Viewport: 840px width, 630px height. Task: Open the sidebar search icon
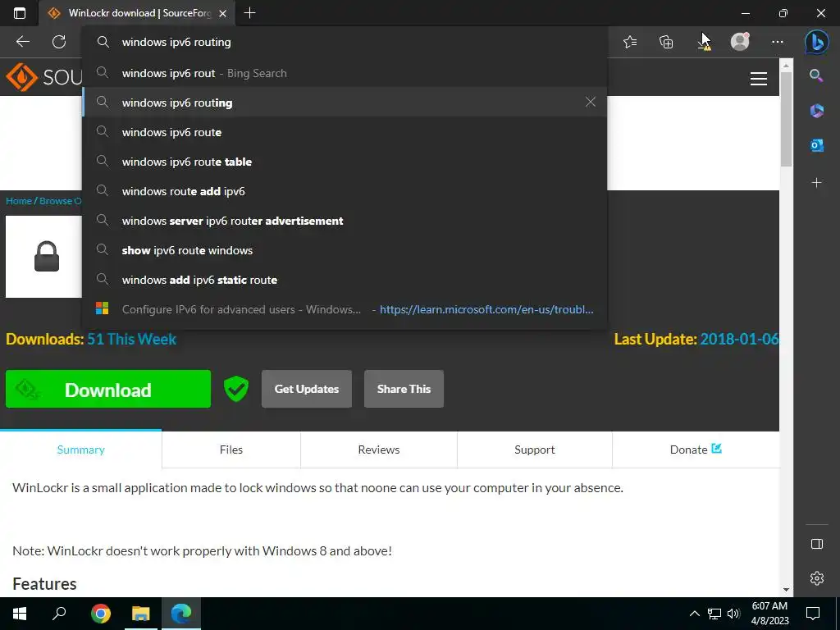(x=816, y=75)
